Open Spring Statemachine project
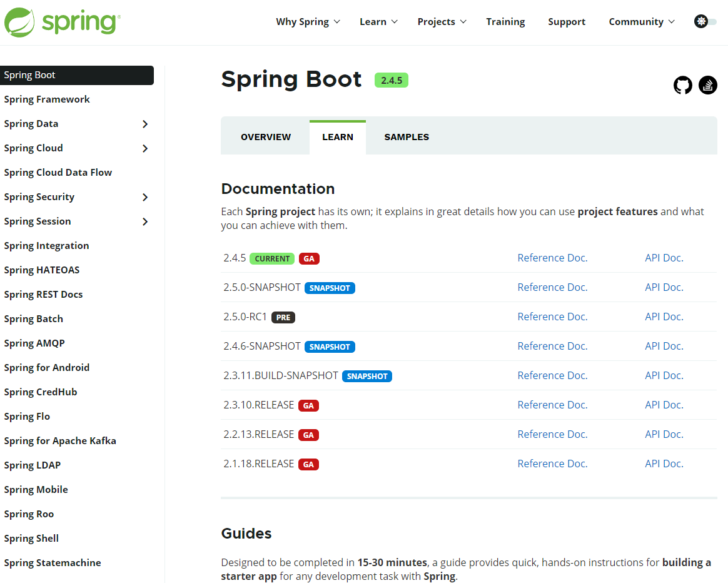The height and width of the screenshot is (583, 728). coord(53,562)
